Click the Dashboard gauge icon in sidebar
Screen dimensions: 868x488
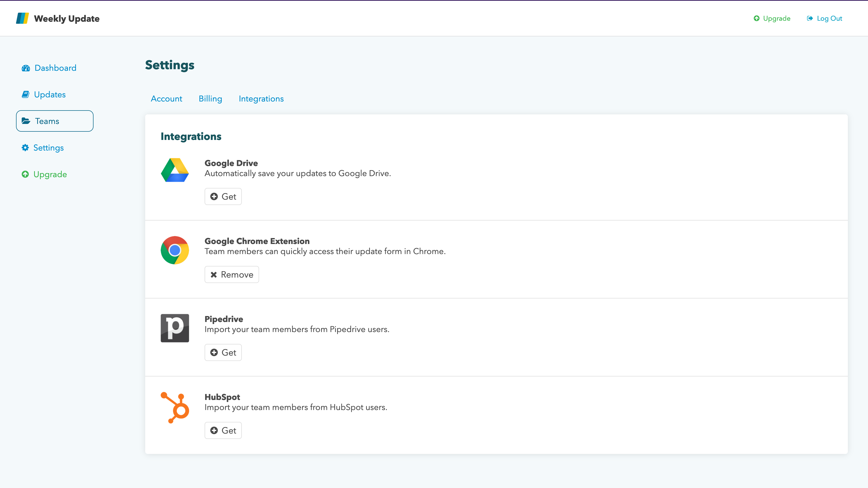(26, 68)
